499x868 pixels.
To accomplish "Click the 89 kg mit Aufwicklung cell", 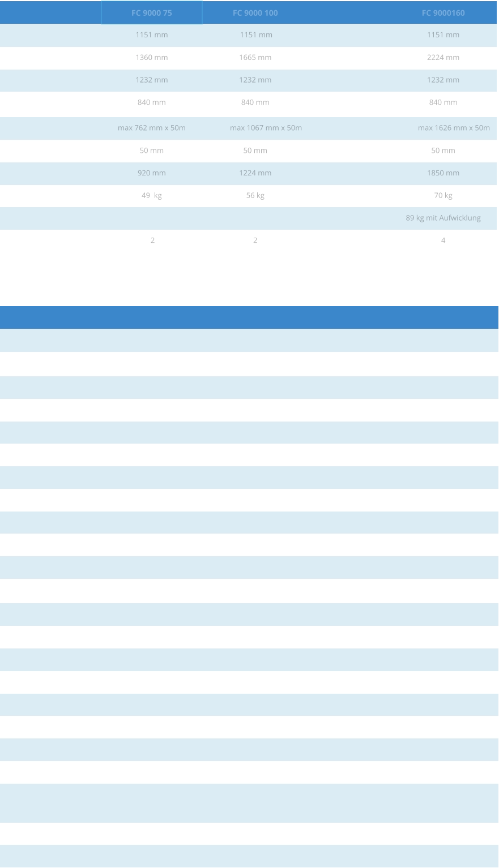I will (443, 218).
